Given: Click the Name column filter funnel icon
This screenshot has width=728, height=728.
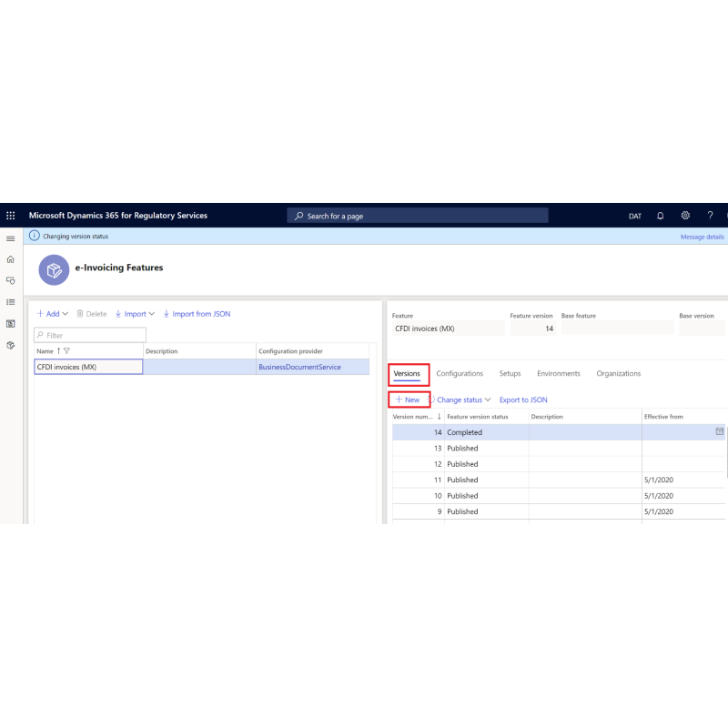Looking at the screenshot, I should (x=66, y=351).
